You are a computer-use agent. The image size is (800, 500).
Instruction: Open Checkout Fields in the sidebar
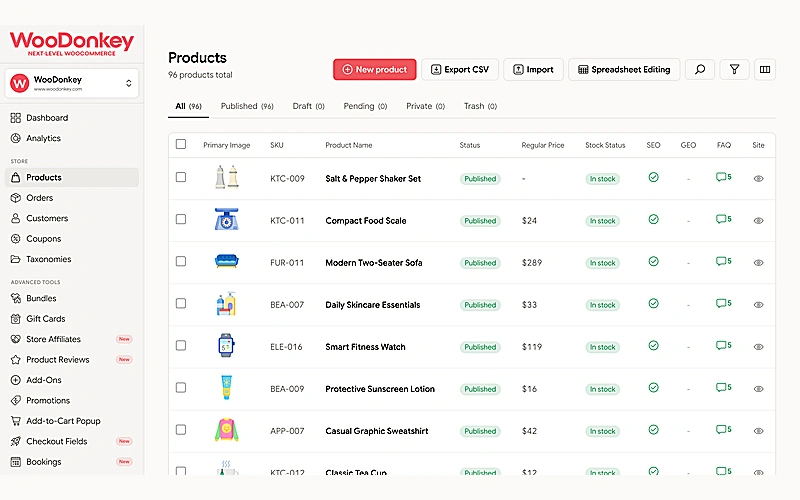click(x=72, y=441)
